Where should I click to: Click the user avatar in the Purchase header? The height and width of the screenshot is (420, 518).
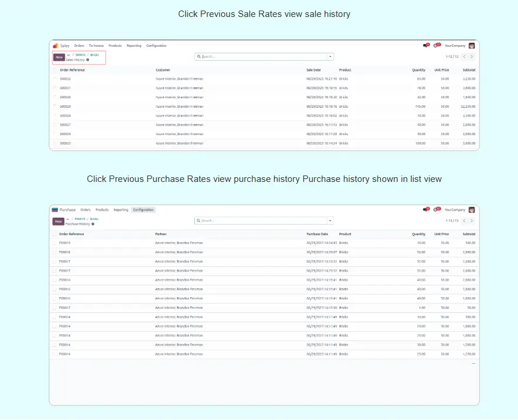[471, 209]
